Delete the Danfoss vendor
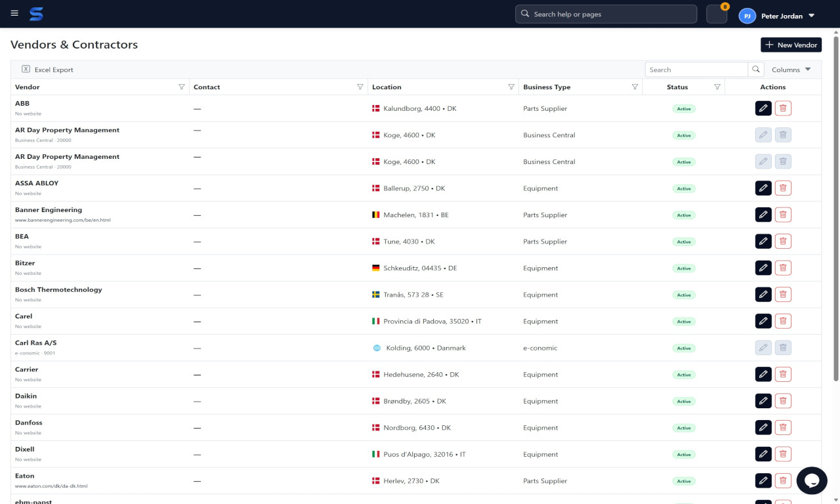The image size is (840, 504). [x=783, y=427]
